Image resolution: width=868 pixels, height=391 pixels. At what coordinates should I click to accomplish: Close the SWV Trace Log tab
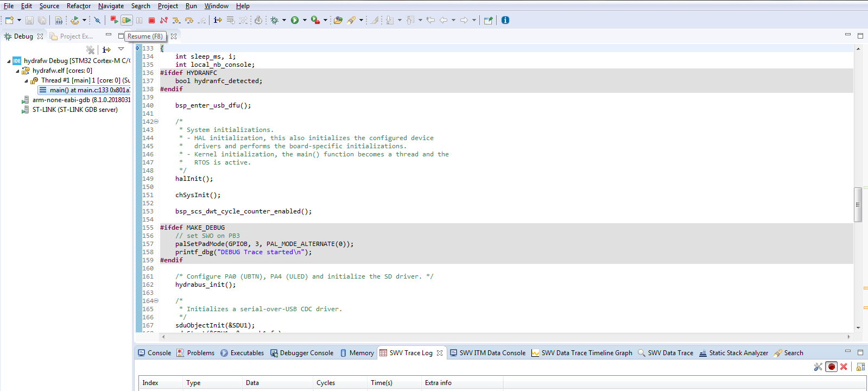pyautogui.click(x=440, y=353)
